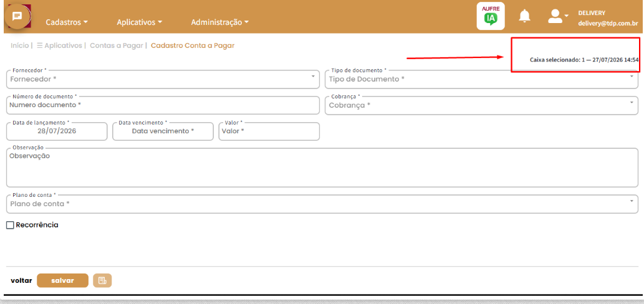Toggle the Recorrência checkbox
This screenshot has width=644, height=304.
click(10, 226)
